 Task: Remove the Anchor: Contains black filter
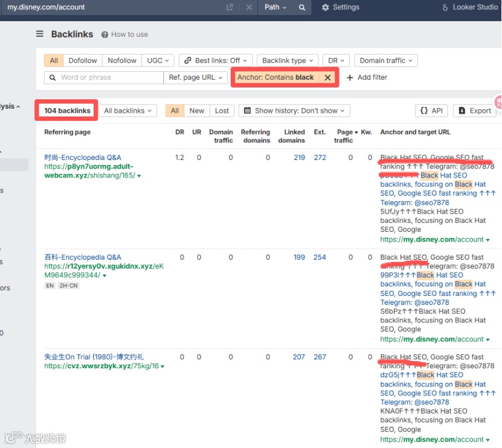(x=327, y=77)
